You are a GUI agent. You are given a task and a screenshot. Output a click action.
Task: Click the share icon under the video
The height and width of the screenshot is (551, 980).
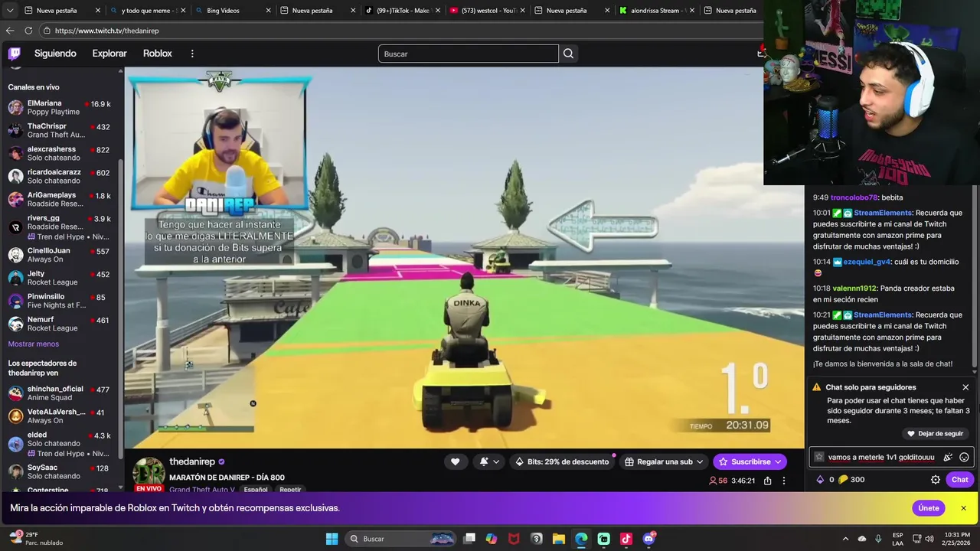point(767,481)
